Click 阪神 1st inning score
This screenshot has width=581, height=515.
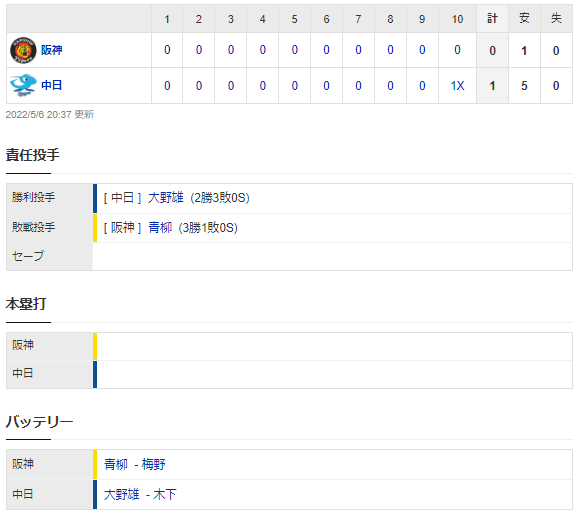167,50
